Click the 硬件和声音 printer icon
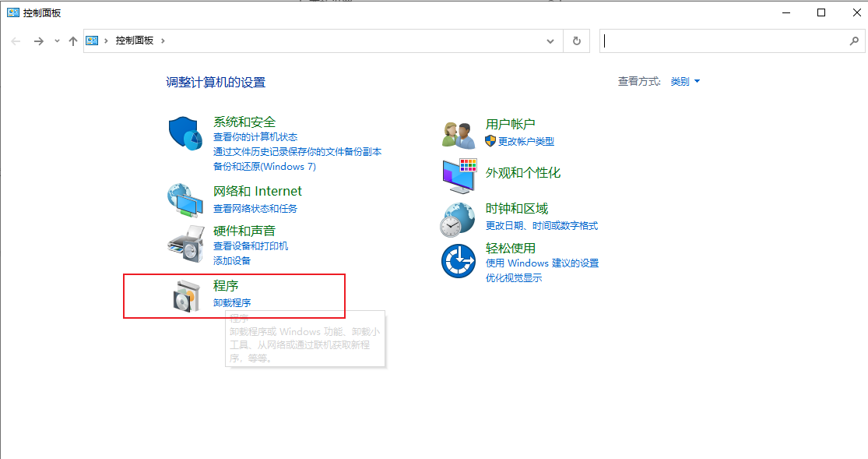This screenshot has height=459, width=868. pos(186,244)
